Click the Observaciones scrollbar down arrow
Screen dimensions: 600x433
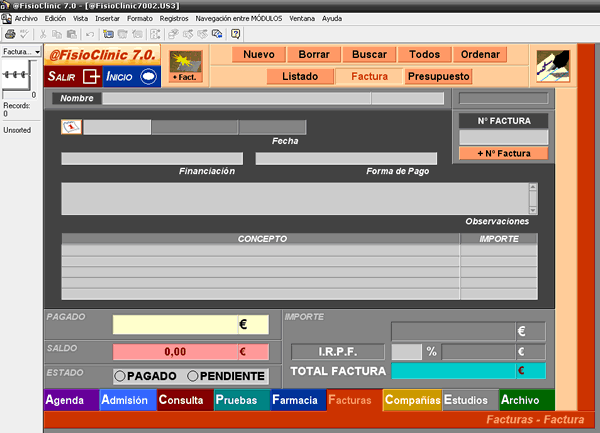point(533,210)
